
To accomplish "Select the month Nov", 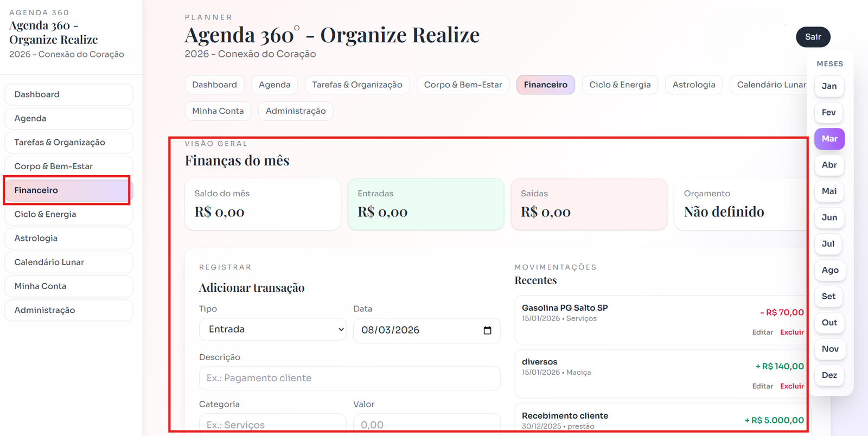I will pyautogui.click(x=830, y=349).
